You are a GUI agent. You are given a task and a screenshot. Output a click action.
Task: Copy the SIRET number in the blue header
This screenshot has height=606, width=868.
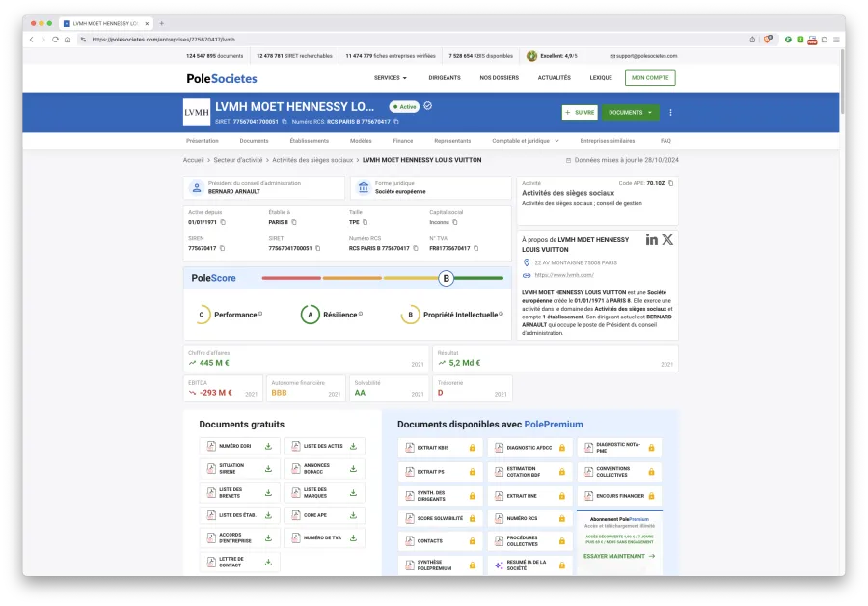pyautogui.click(x=285, y=122)
